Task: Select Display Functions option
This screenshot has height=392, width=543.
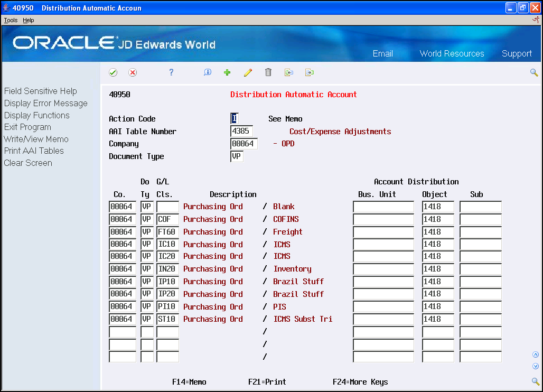Action: click(36, 115)
